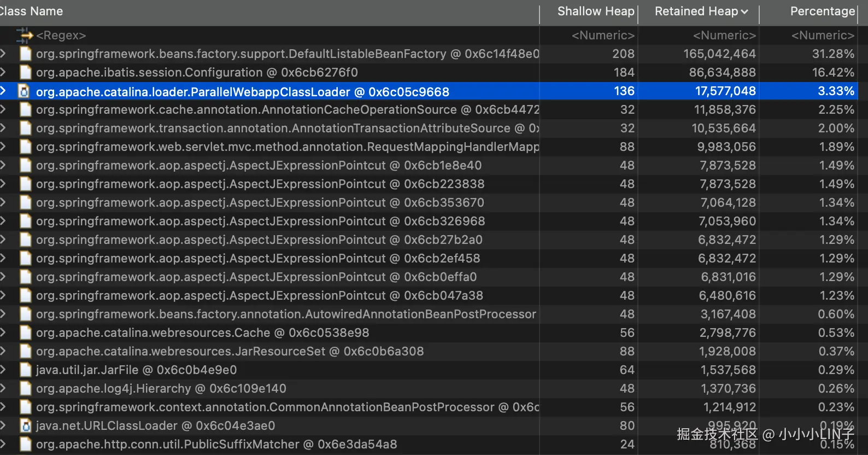This screenshot has width=868, height=455.
Task: Expand the webresources.Cache row
Action: coord(3,332)
